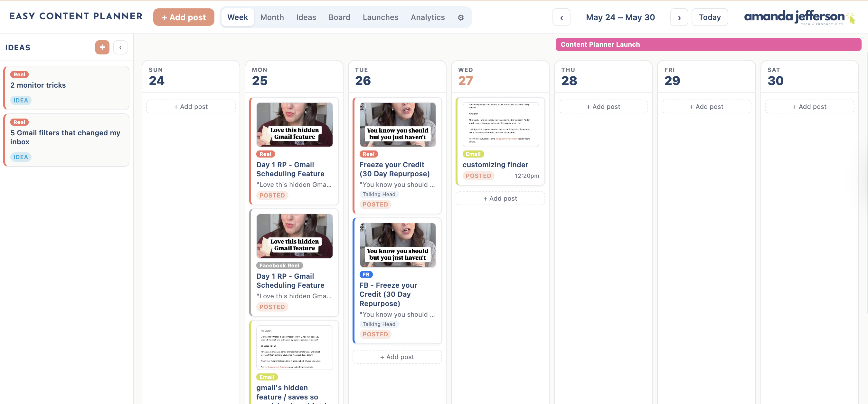
Task: Click POSTED status on Tuesday Reel post
Action: pyautogui.click(x=375, y=205)
